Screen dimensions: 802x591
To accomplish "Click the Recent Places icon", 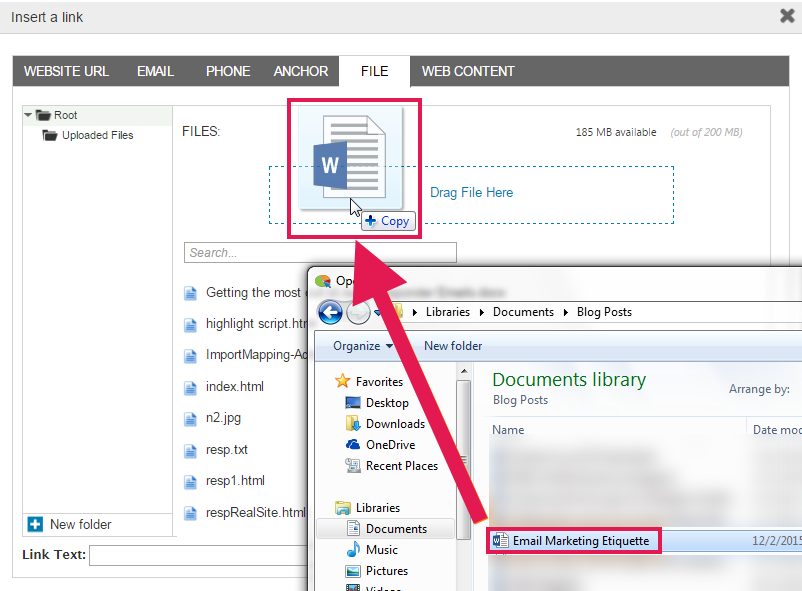I will [353, 466].
